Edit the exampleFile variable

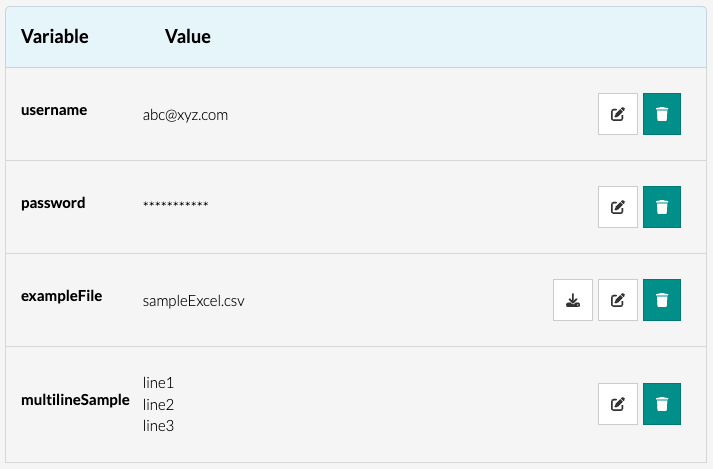[617, 300]
